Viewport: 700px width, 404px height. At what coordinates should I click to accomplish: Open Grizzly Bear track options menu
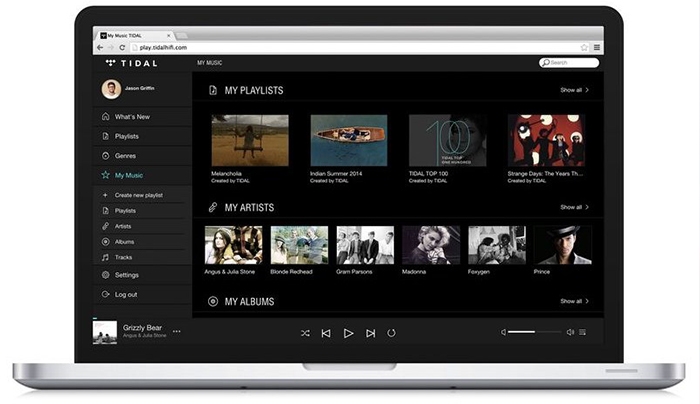[177, 331]
